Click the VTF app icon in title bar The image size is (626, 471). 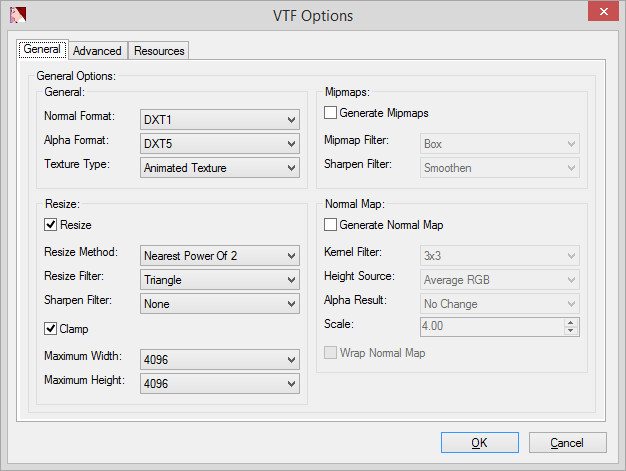click(16, 15)
